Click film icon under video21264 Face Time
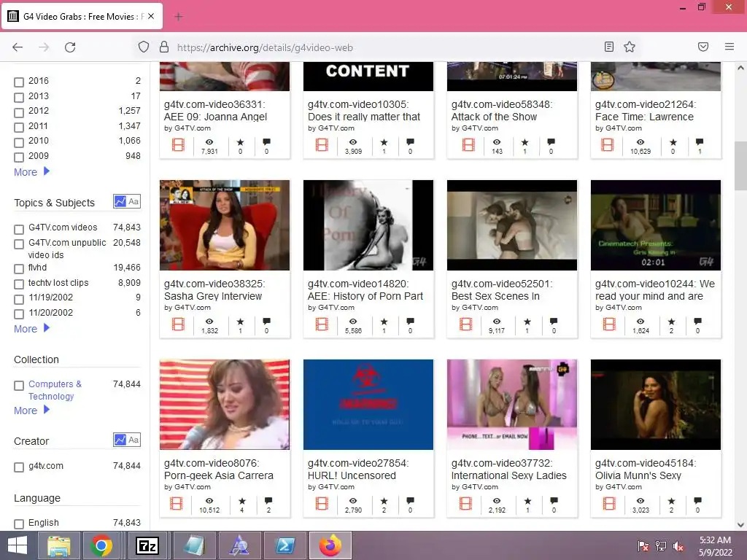Screen dimensions: 747x560 click(608, 145)
